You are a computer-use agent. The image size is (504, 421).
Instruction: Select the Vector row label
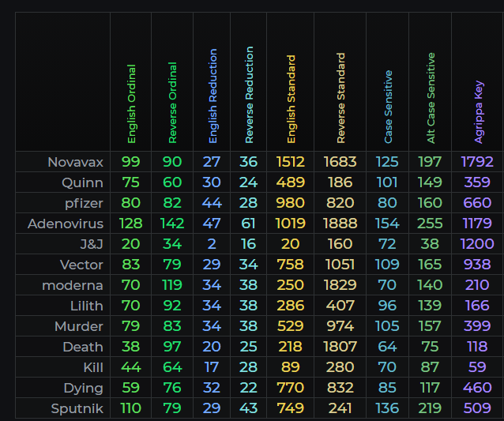click(x=81, y=265)
